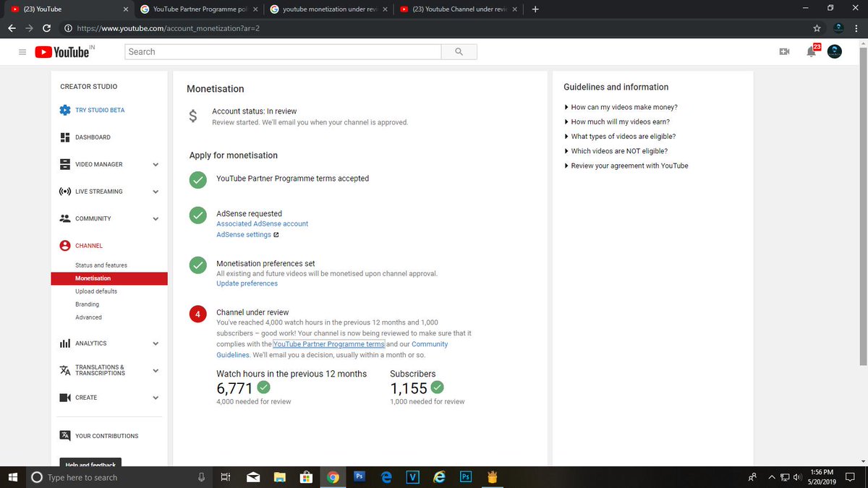Bookmark this page with star icon

point(816,28)
